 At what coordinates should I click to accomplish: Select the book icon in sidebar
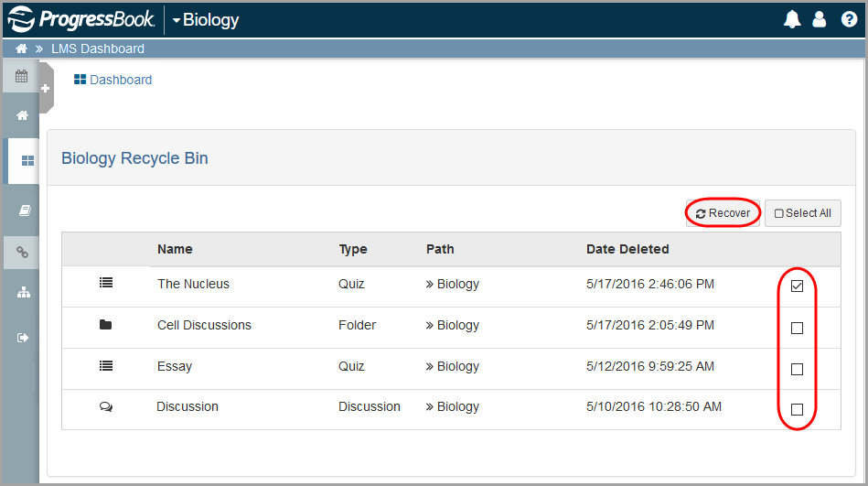[x=24, y=211]
